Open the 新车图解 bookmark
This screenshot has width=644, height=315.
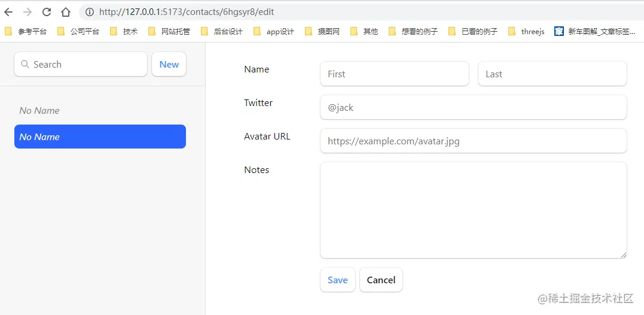595,31
